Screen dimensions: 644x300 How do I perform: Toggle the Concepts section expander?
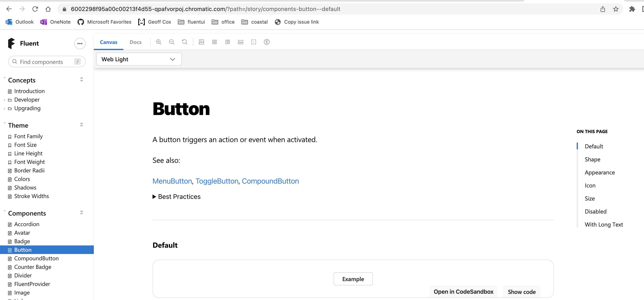pyautogui.click(x=82, y=79)
